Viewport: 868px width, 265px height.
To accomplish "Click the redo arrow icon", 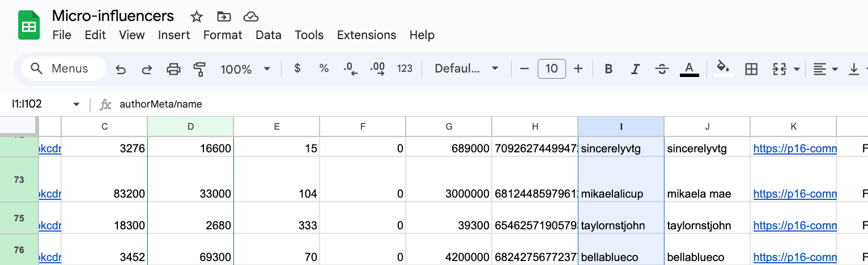I will [147, 69].
